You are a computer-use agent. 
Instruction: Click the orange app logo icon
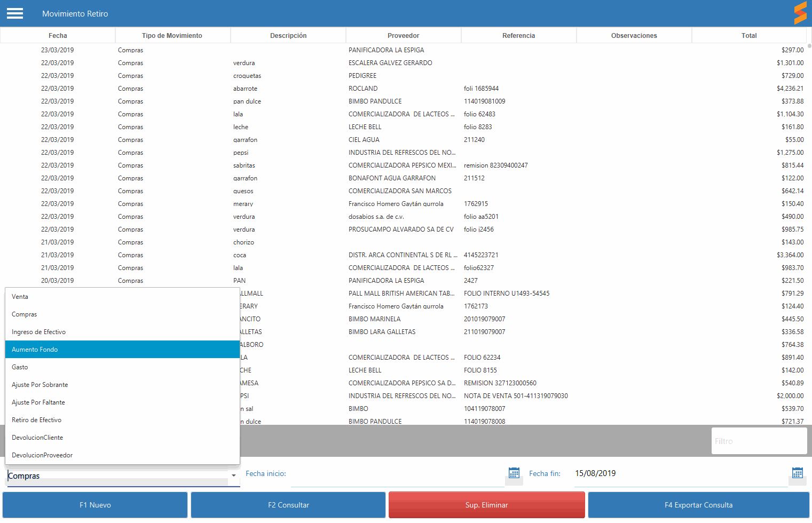(800, 13)
